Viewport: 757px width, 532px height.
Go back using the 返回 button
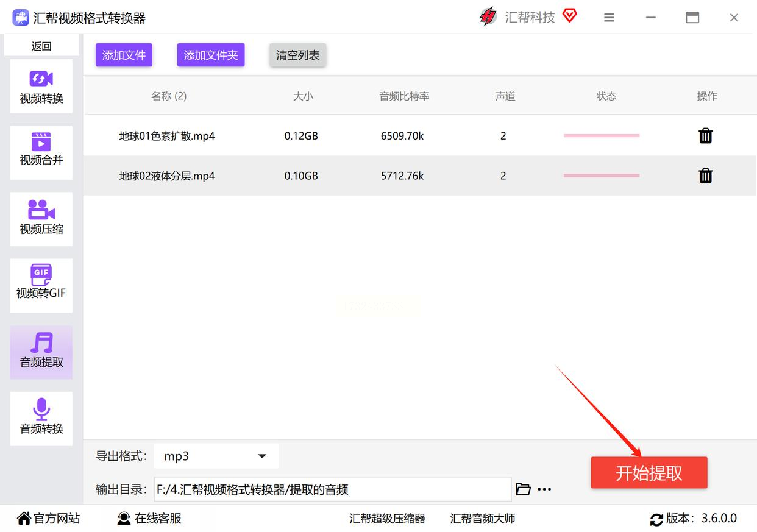[41, 46]
